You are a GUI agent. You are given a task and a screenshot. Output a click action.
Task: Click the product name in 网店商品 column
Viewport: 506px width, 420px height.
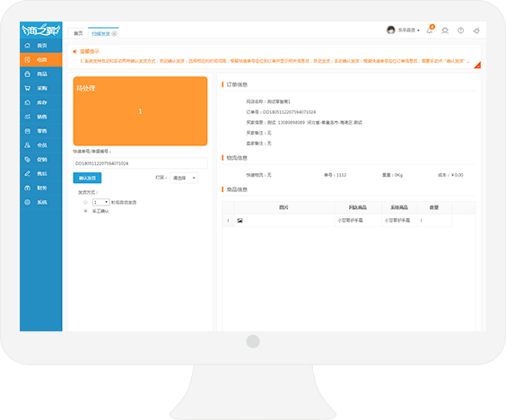tap(350, 220)
